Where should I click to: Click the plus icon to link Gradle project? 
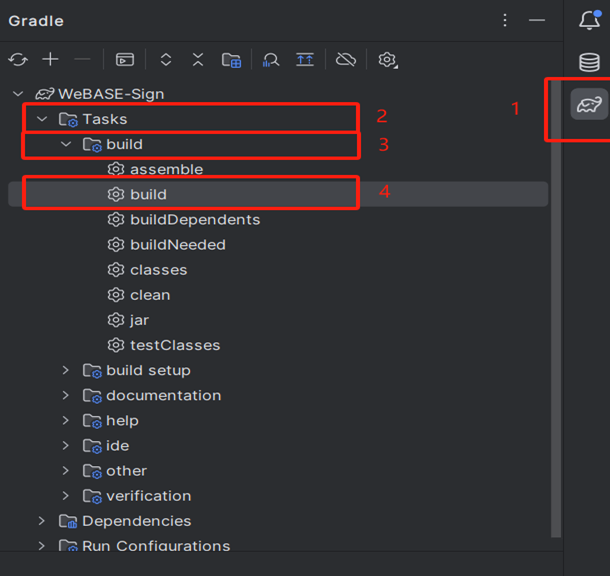pos(50,60)
